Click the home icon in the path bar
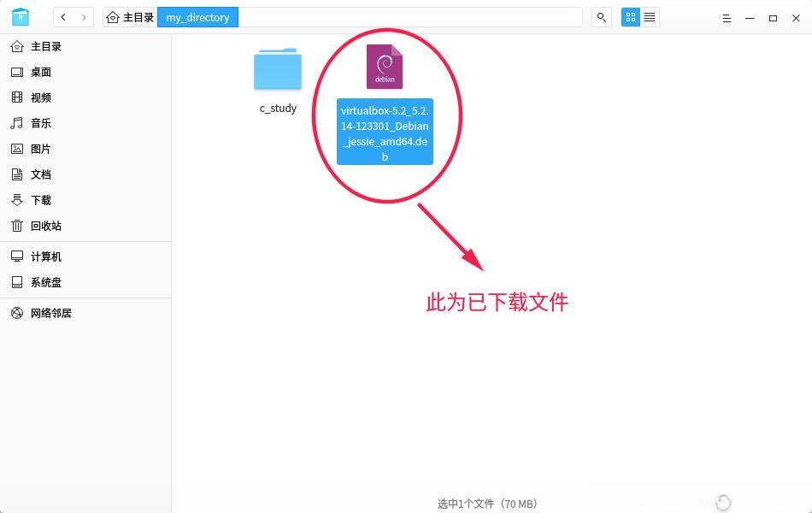 point(112,18)
